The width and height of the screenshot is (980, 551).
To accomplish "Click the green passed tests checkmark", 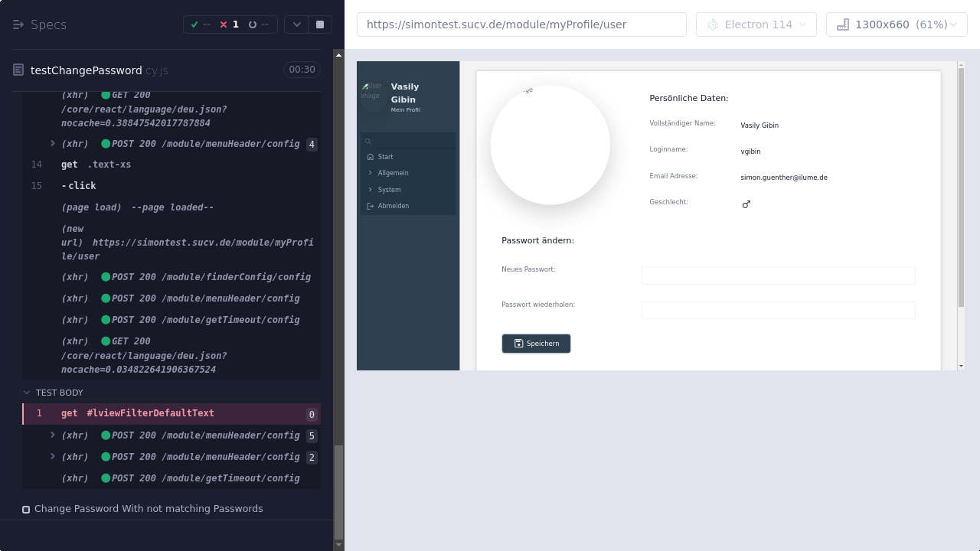I will click(x=194, y=24).
